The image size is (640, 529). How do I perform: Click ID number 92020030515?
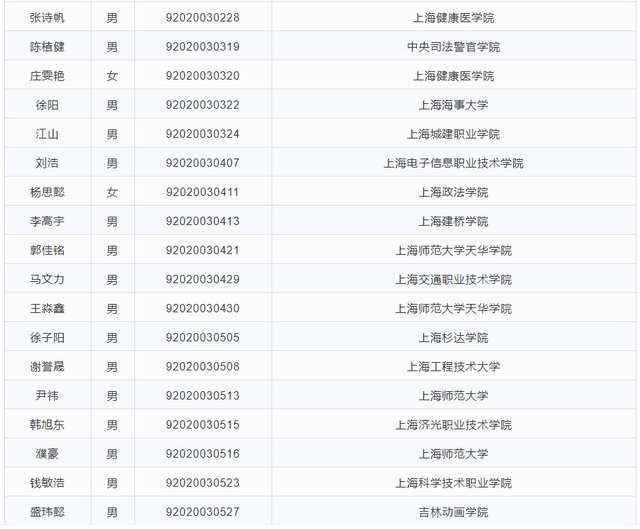(202, 425)
